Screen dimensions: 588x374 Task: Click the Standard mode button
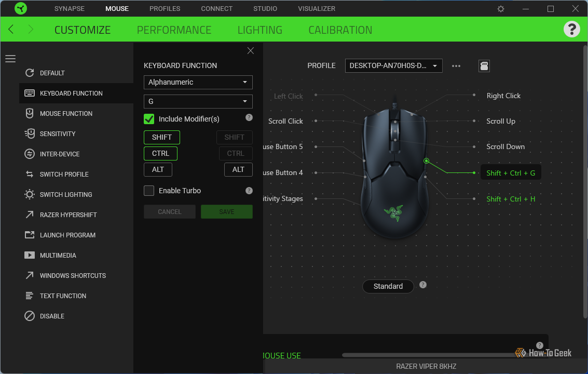(388, 287)
